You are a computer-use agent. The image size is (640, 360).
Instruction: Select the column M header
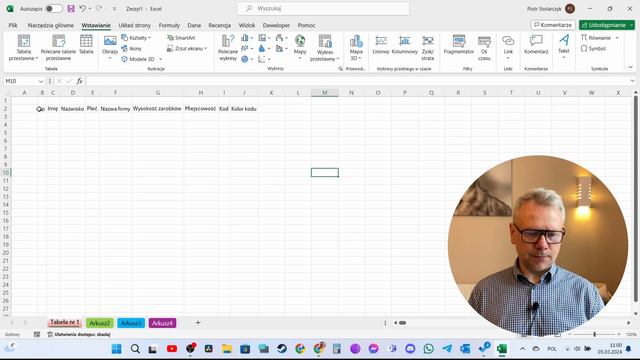324,93
